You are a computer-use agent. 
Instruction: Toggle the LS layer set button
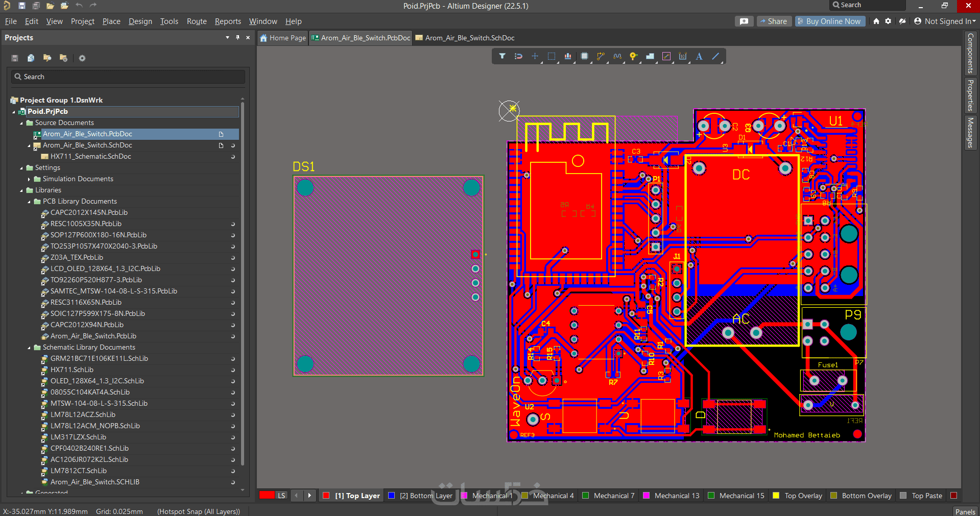pos(281,496)
